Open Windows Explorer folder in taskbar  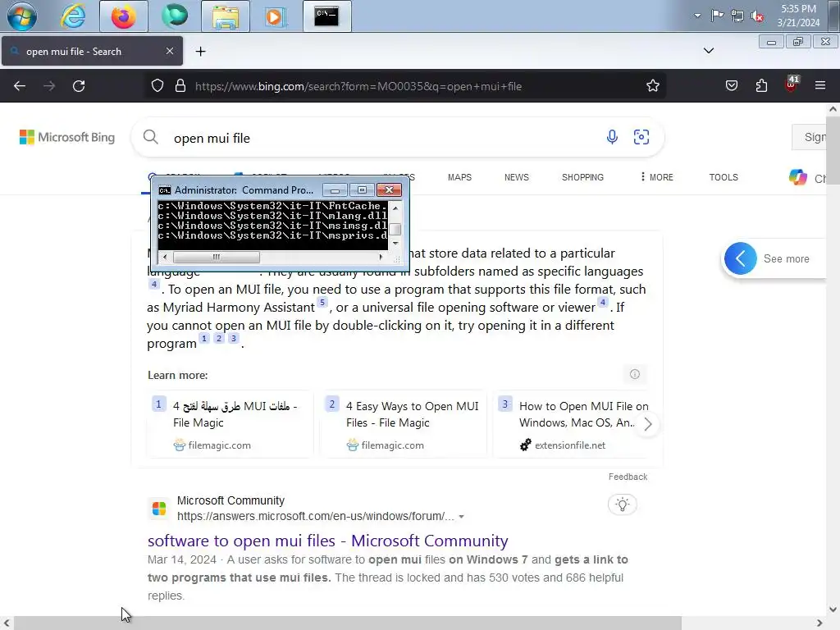click(226, 16)
